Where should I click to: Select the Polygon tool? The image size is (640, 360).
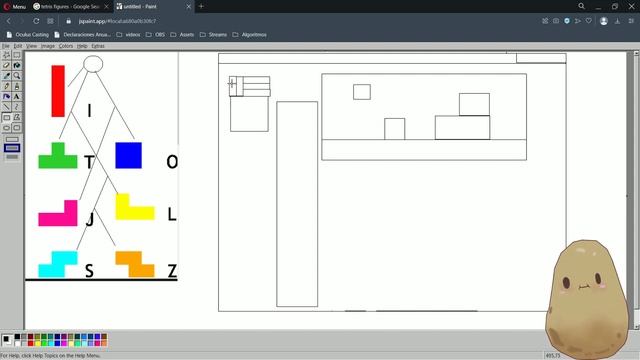click(x=17, y=118)
